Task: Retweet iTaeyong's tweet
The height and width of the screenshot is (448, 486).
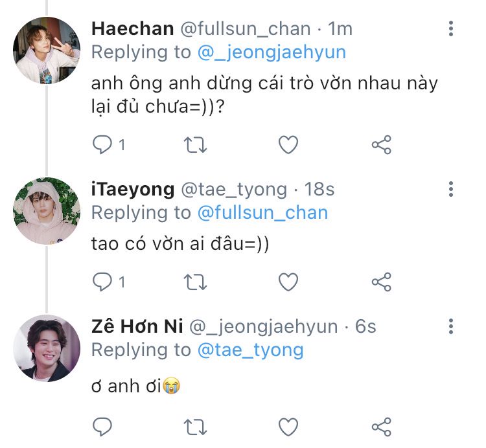Action: [196, 282]
